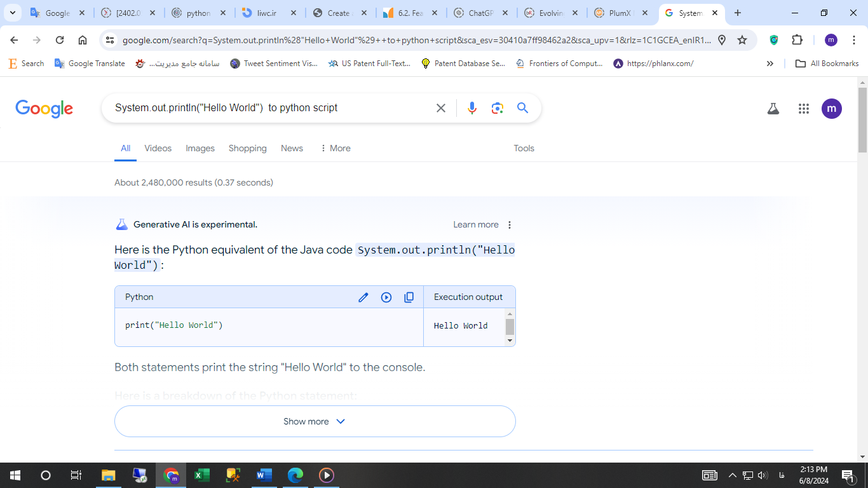The width and height of the screenshot is (868, 488).
Task: Go to Google homepage via logo
Action: [x=44, y=109]
